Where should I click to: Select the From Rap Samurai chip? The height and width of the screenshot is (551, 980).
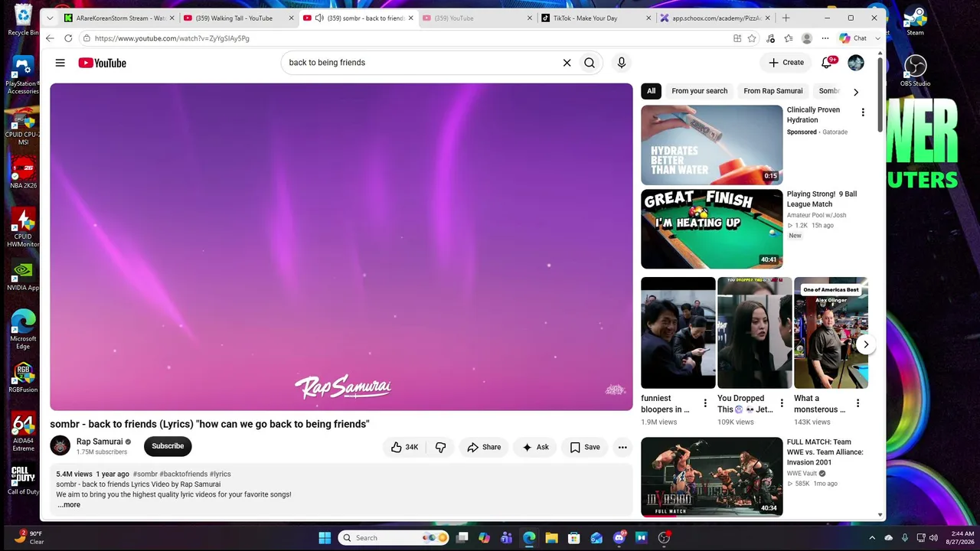[773, 91]
